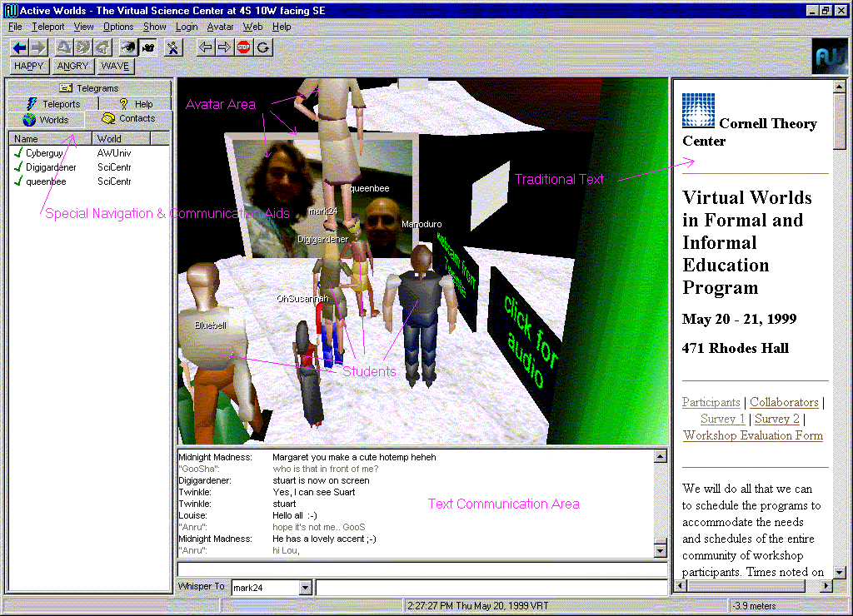Switch to first-person eye view
The height and width of the screenshot is (616, 853).
(128, 47)
